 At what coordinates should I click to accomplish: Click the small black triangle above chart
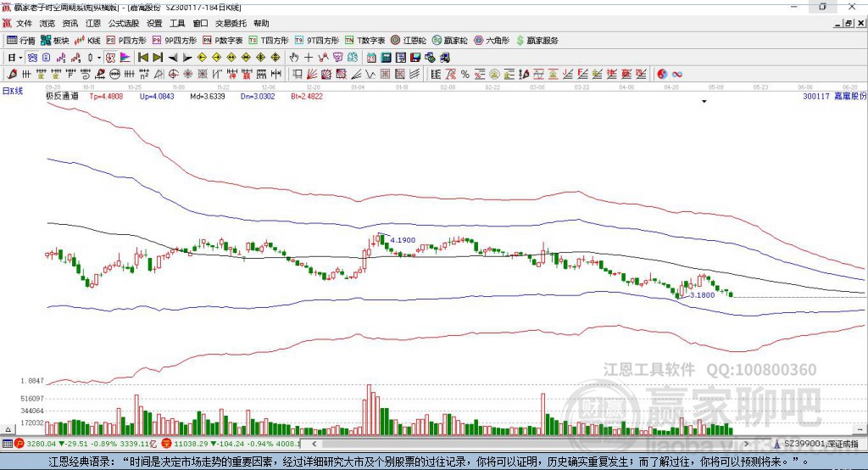[704, 102]
